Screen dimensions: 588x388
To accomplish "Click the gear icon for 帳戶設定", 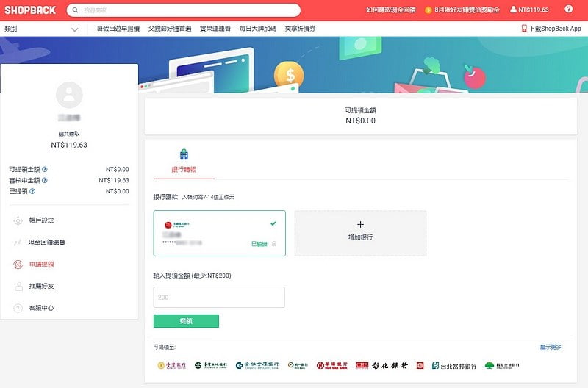I will (18, 220).
